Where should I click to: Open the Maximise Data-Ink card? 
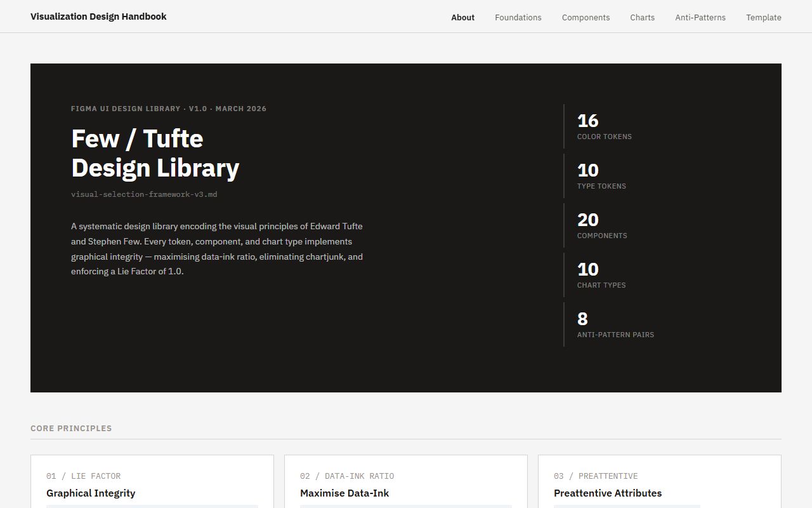click(x=406, y=481)
